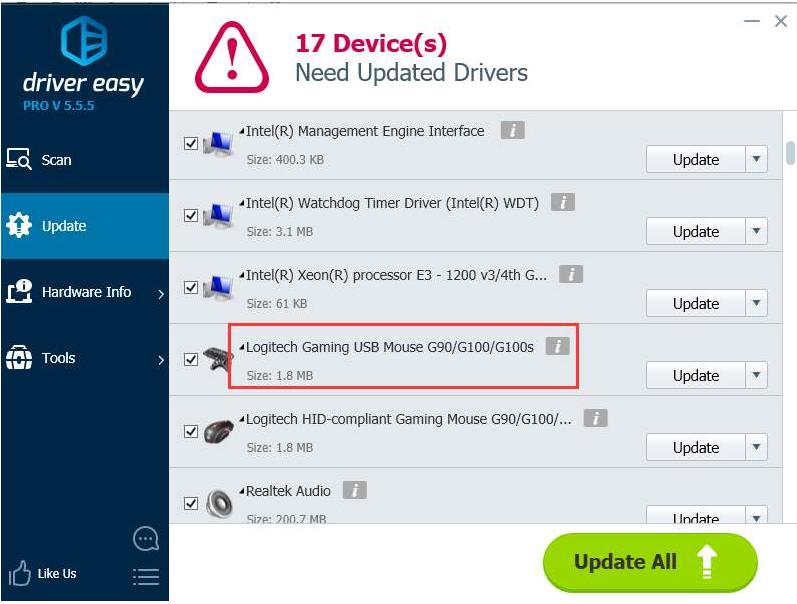Deselect the Realtek Audio checkbox
This screenshot has width=797, height=604.
(x=191, y=504)
